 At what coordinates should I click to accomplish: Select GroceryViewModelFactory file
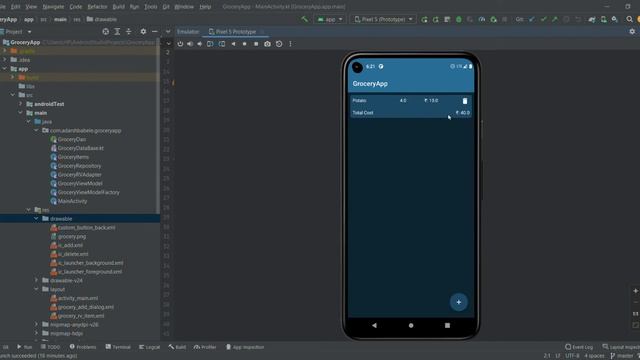tap(89, 192)
